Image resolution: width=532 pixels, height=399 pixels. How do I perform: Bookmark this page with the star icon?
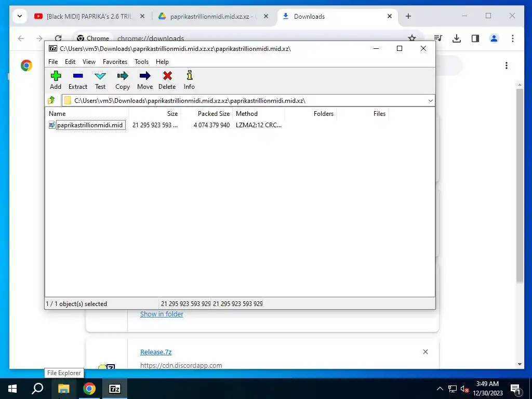(x=412, y=38)
